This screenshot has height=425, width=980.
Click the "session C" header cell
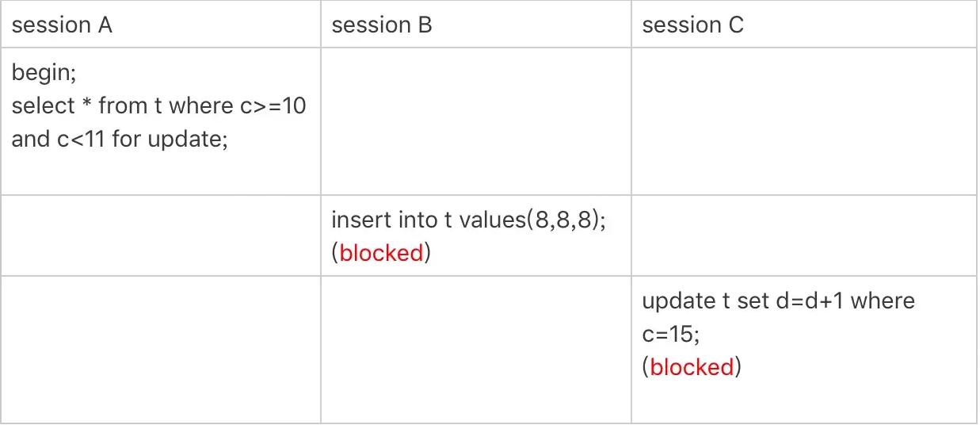click(x=692, y=25)
